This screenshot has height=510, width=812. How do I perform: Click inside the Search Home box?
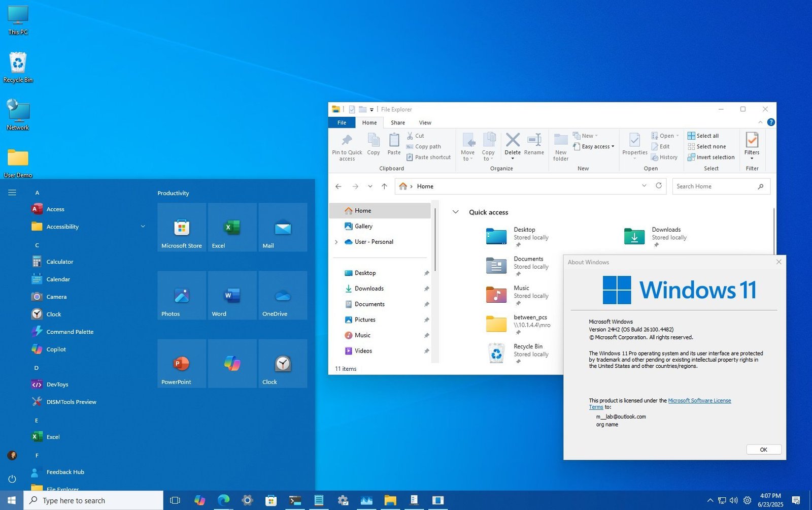click(x=716, y=186)
